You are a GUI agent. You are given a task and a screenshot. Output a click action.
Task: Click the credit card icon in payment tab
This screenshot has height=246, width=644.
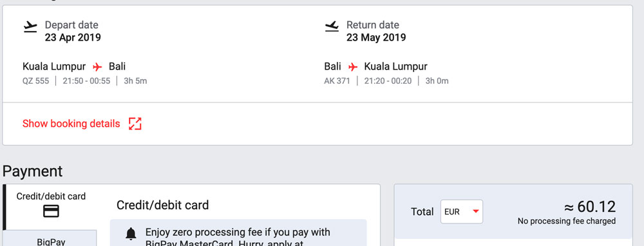coord(51,211)
